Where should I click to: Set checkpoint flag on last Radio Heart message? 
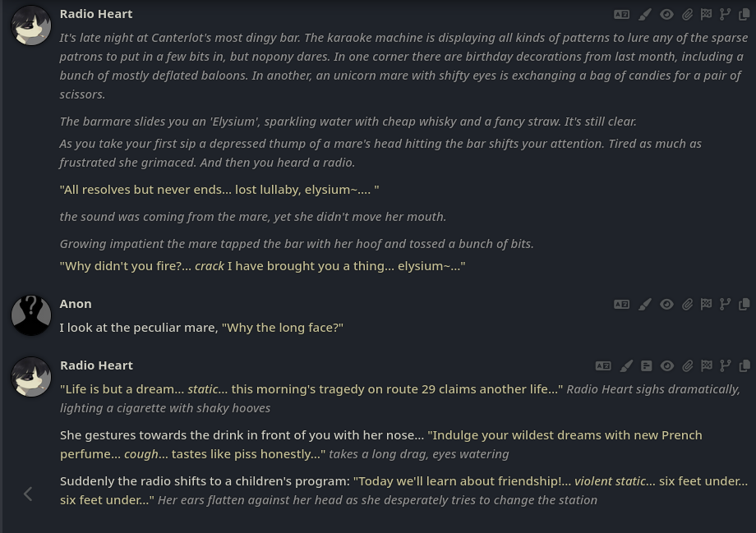coord(706,365)
